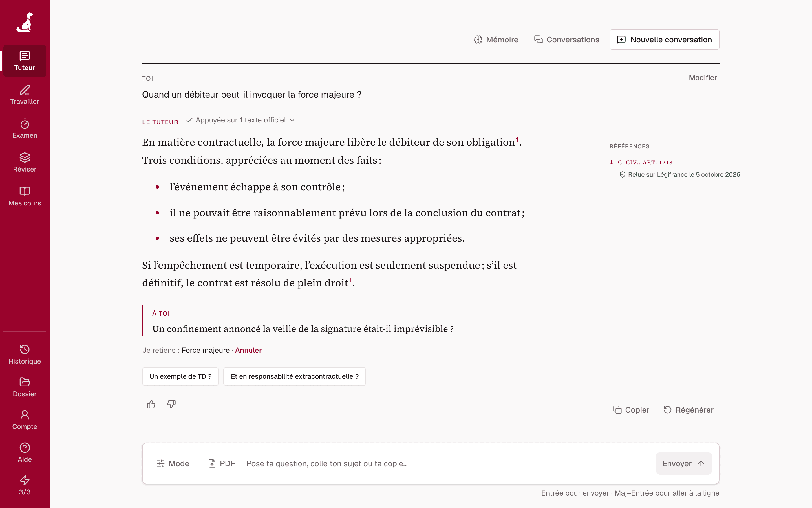Screen dimensions: 812x508
Task: Click 'Relue sur Légifrance le 5 octobre 2026'
Action: click(x=680, y=174)
